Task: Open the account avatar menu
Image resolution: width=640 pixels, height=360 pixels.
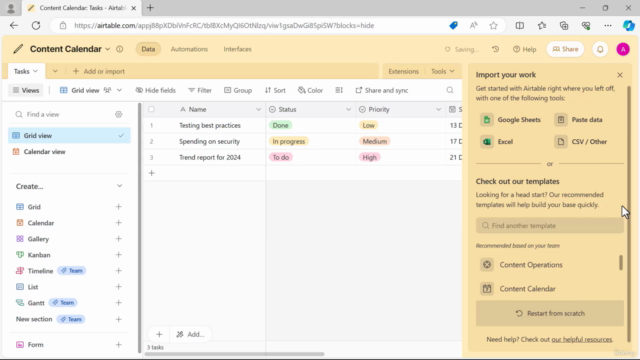Action: (623, 49)
